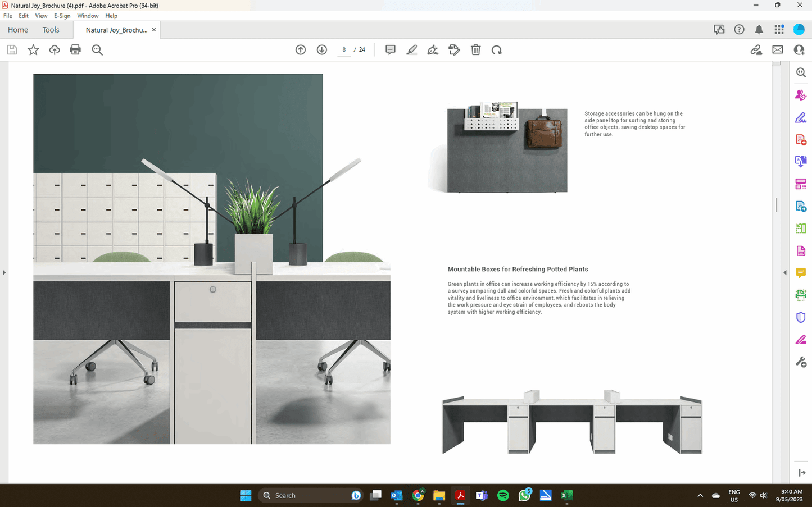Open the yellow Comment tool in sidebar

pos(801,273)
